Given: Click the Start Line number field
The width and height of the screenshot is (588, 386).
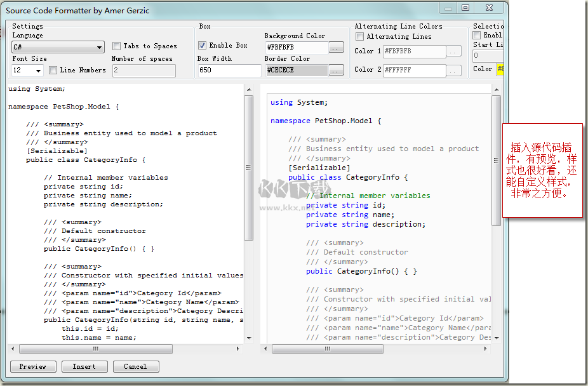Looking at the screenshot, I should (x=488, y=56).
